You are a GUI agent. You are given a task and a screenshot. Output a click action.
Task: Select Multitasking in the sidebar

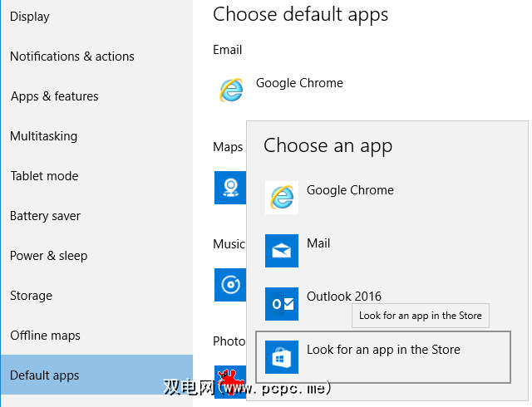pyautogui.click(x=44, y=136)
